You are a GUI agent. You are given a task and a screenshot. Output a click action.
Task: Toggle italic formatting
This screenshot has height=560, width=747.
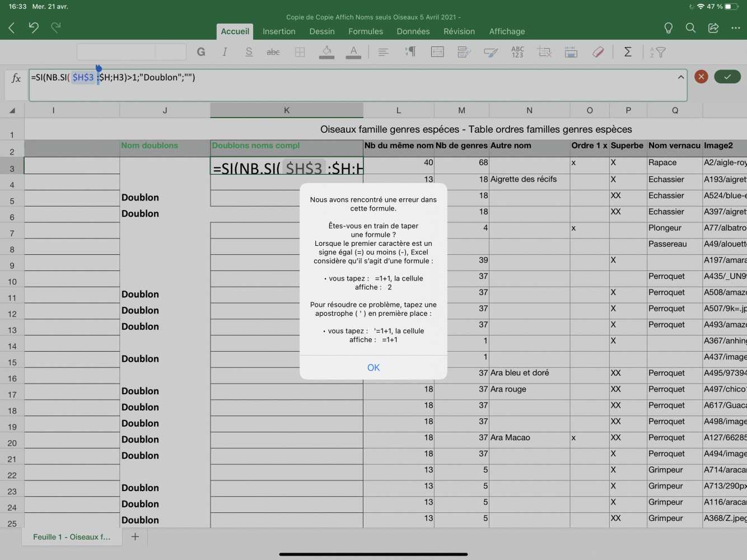tap(225, 52)
